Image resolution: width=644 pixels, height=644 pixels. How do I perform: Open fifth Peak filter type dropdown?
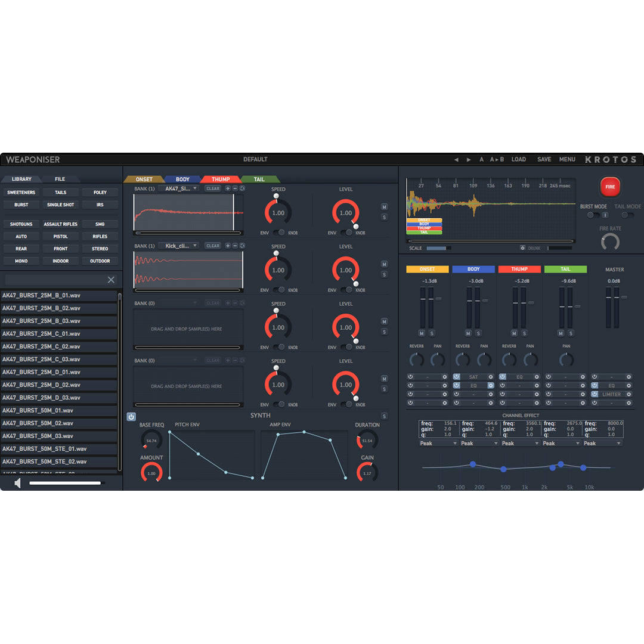click(602, 444)
